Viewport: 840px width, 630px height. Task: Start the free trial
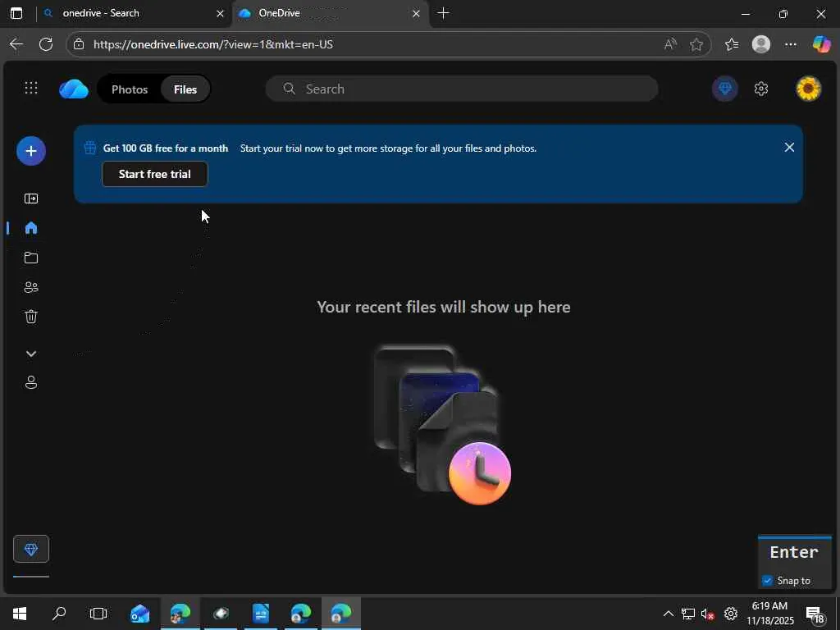[x=155, y=174]
